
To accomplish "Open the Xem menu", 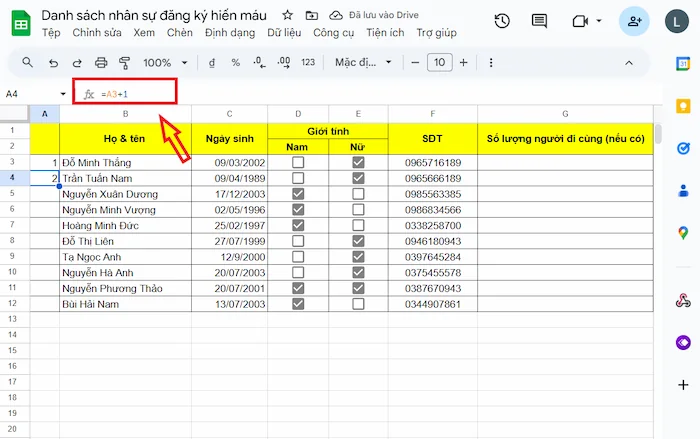I will [x=144, y=33].
